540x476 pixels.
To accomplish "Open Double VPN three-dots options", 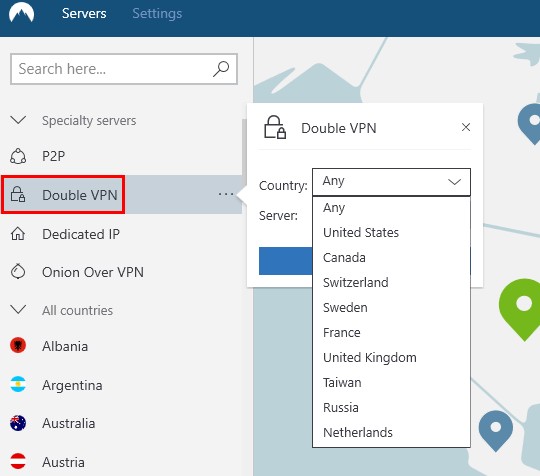I will [226, 194].
